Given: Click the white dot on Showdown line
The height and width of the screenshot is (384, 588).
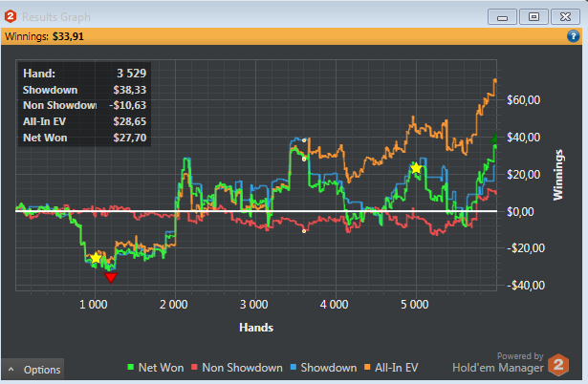Looking at the screenshot, I should pyautogui.click(x=304, y=140).
